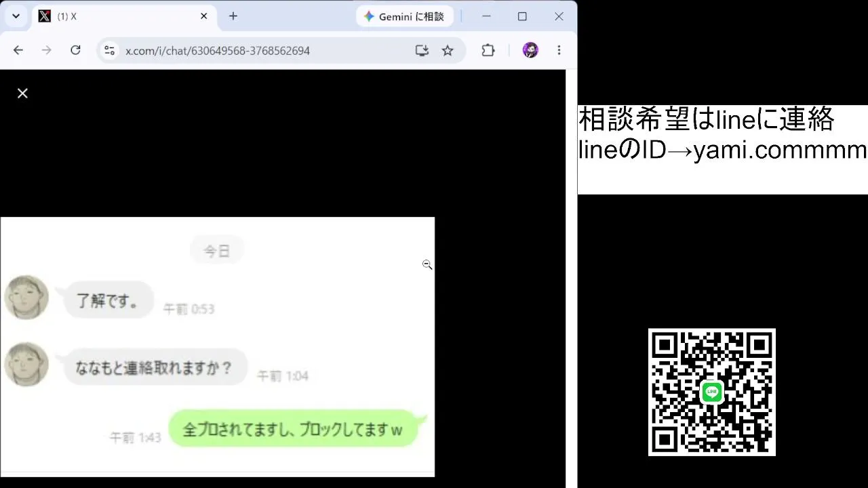Open the Chrome three-dot menu
The width and height of the screenshot is (868, 488).
[559, 50]
